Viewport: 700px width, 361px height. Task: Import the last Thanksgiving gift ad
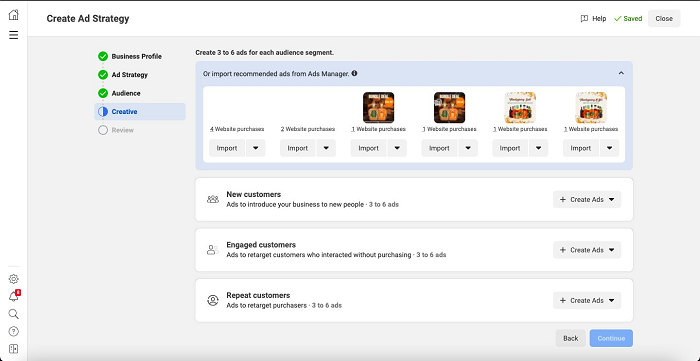tap(581, 148)
